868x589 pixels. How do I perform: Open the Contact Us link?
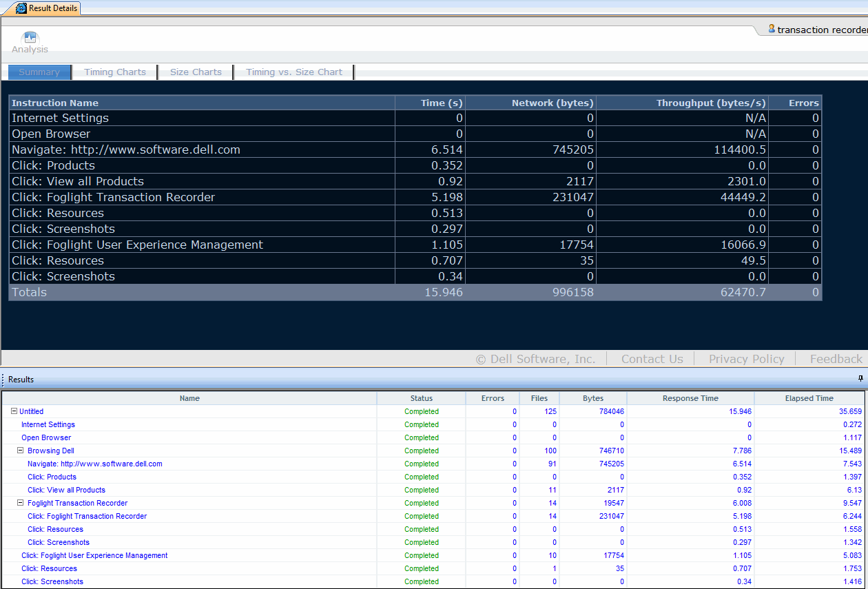652,359
